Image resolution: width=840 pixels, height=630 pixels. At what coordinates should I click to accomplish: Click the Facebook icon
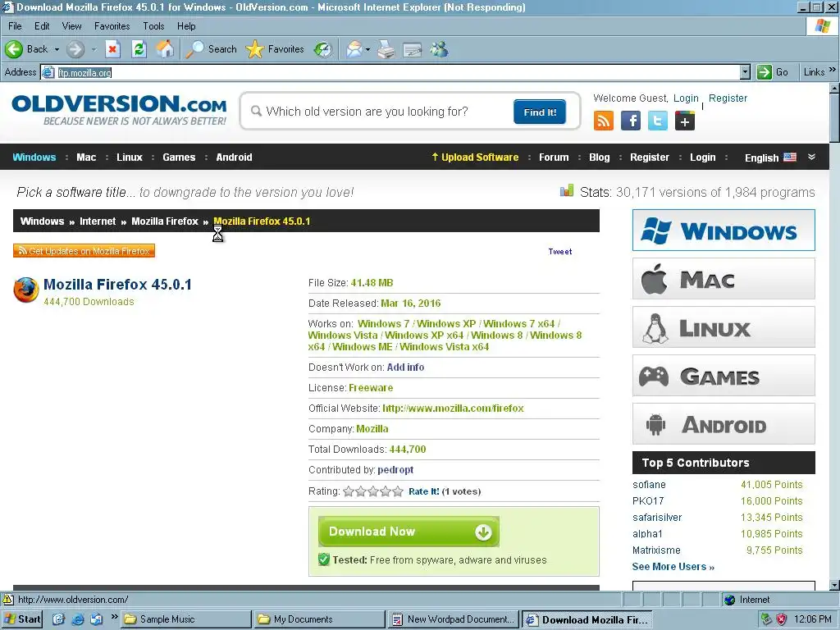[631, 121]
